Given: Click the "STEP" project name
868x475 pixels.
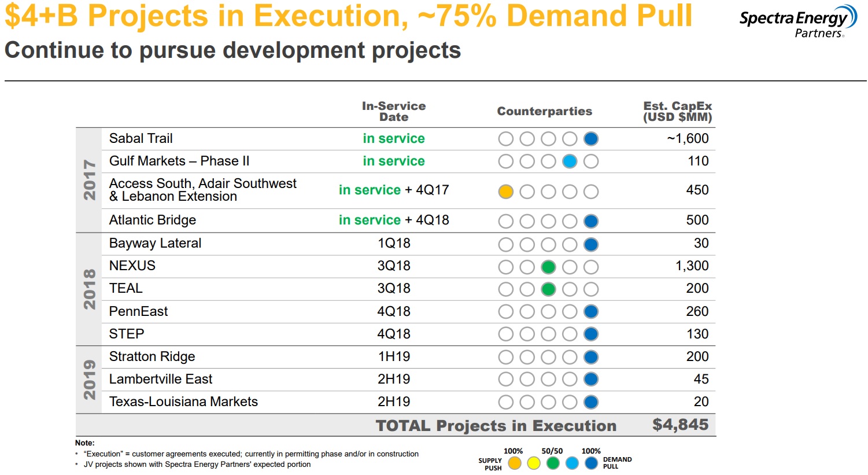Looking at the screenshot, I should (x=127, y=334).
